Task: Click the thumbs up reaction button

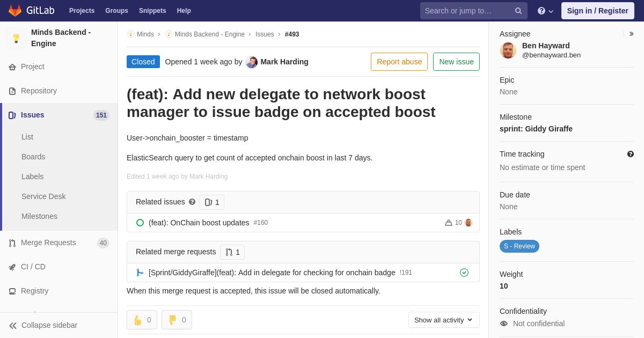Action: (142, 320)
